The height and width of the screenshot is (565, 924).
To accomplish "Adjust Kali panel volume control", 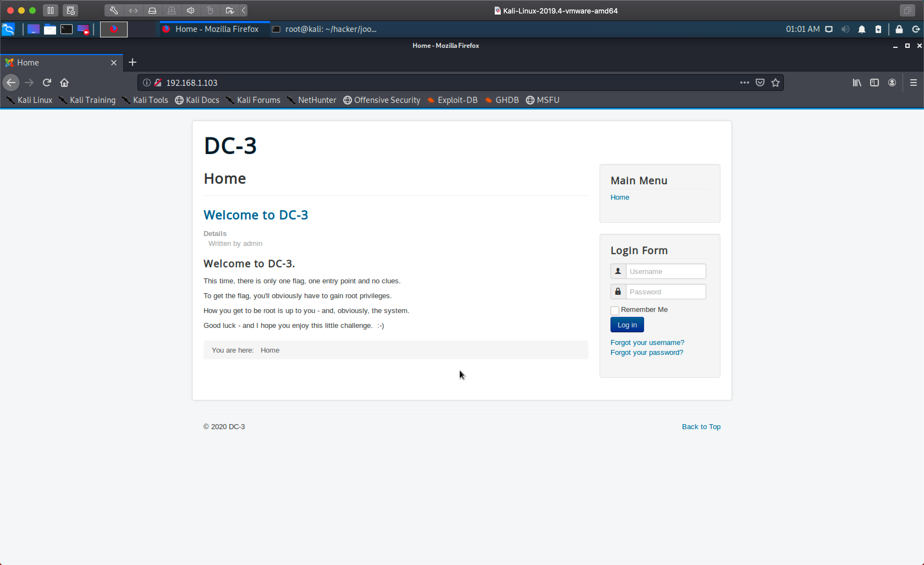I will click(x=845, y=29).
